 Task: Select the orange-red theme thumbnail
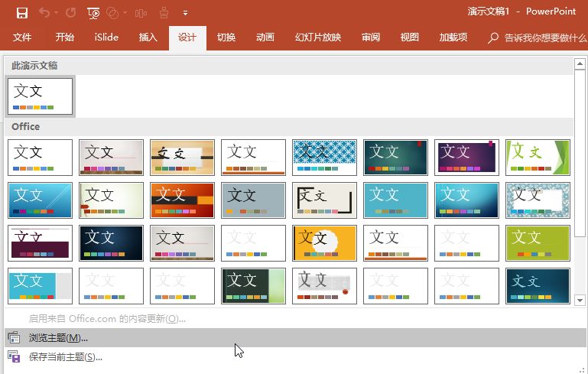coord(182,200)
